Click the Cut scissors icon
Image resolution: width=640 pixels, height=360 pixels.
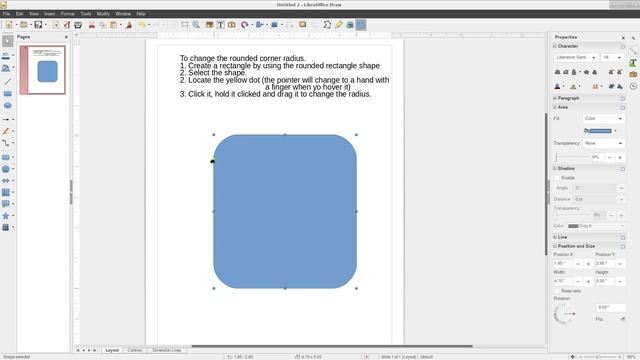coord(92,25)
